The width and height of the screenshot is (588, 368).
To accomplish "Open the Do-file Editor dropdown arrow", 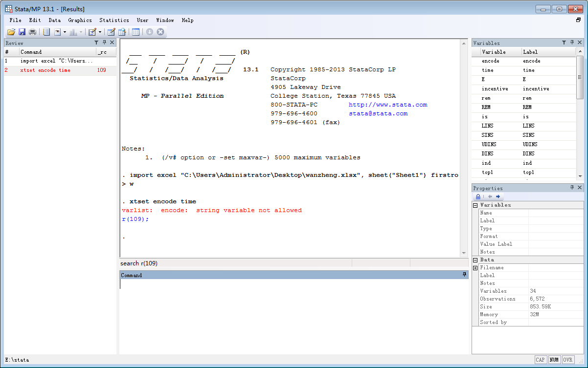I will click(x=100, y=32).
